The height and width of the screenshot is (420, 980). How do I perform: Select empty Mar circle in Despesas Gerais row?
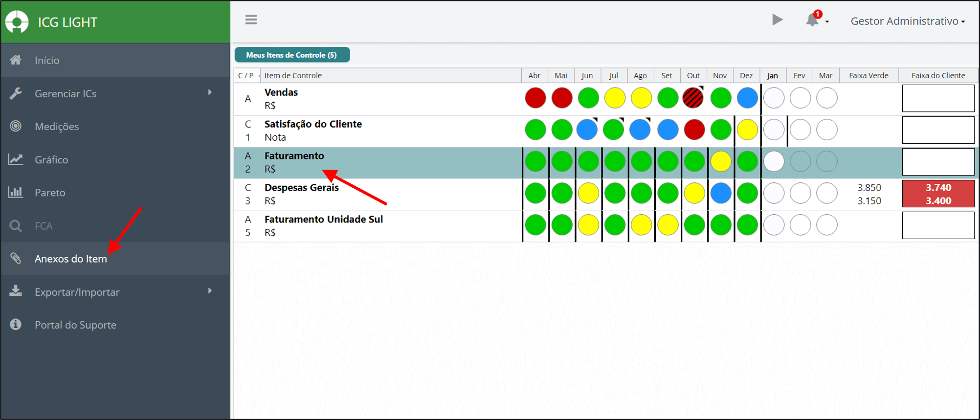(826, 193)
